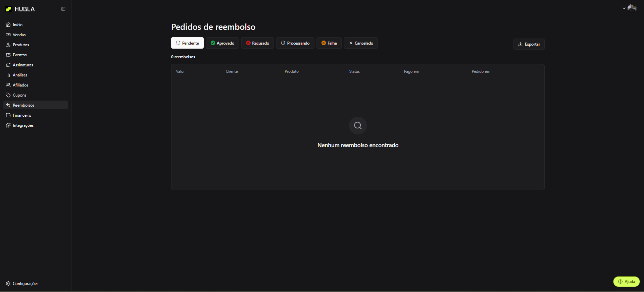The height and width of the screenshot is (292, 644).
Task: Open Integrações from the sidebar
Action: pyautogui.click(x=23, y=125)
